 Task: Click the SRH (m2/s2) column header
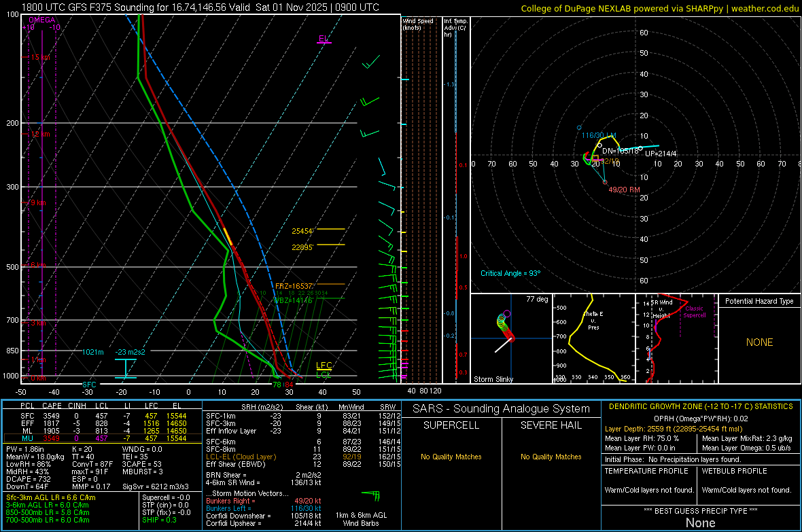pyautogui.click(x=262, y=407)
